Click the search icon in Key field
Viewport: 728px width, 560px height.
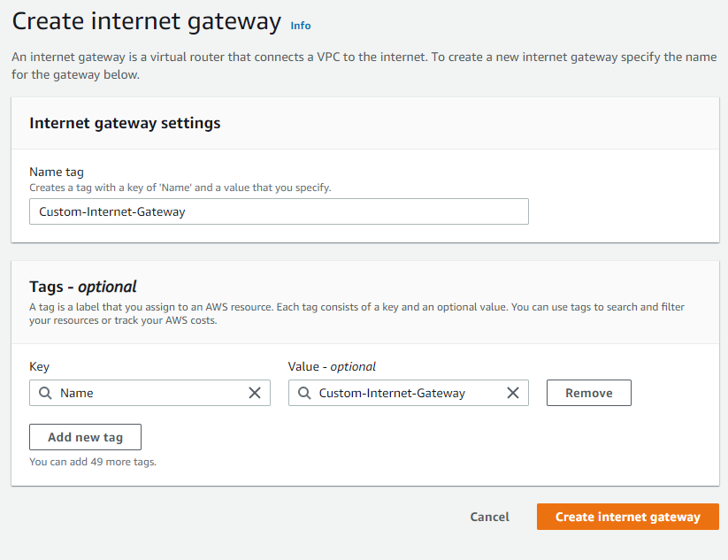coord(45,393)
